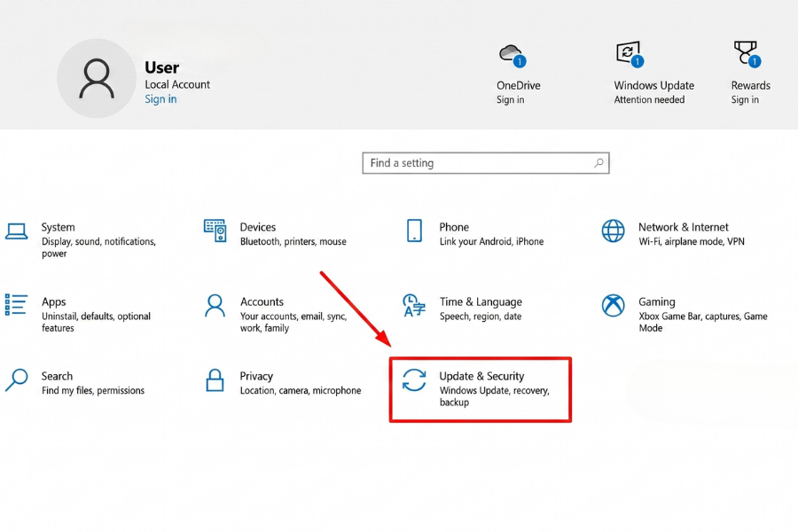Click 'Find my files, permissions' description
798x532 pixels.
(92, 390)
